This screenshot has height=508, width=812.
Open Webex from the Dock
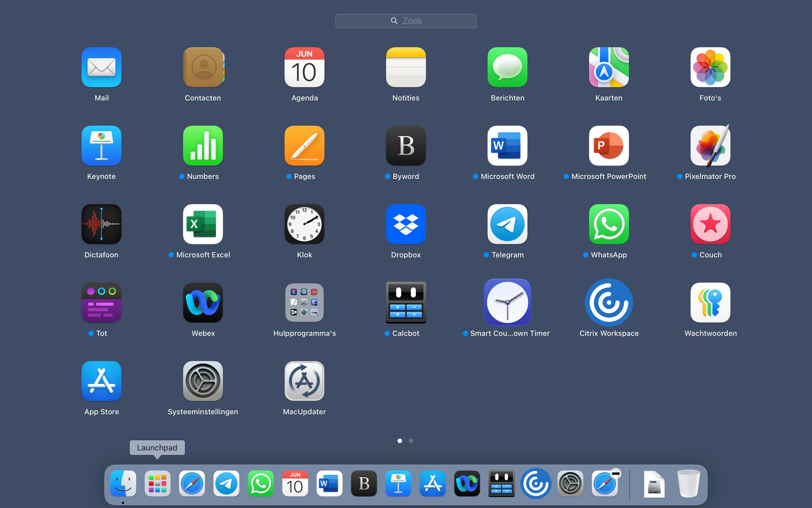click(x=467, y=483)
